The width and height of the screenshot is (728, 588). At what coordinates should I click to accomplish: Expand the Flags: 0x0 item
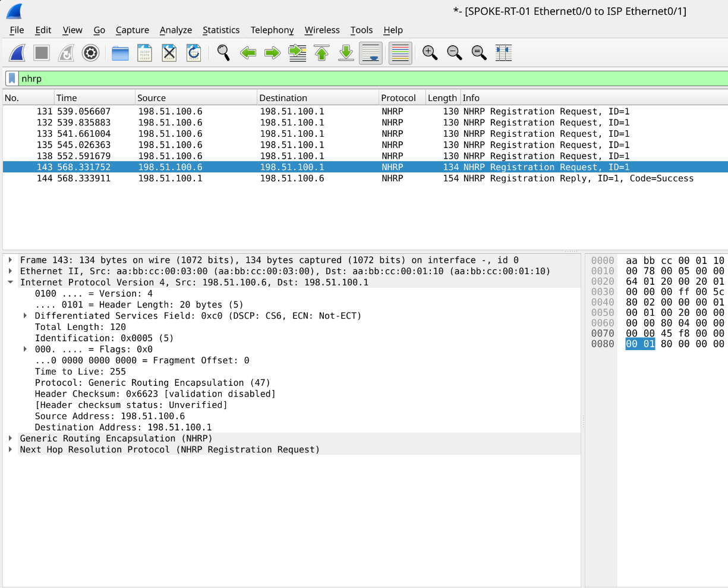[25, 349]
